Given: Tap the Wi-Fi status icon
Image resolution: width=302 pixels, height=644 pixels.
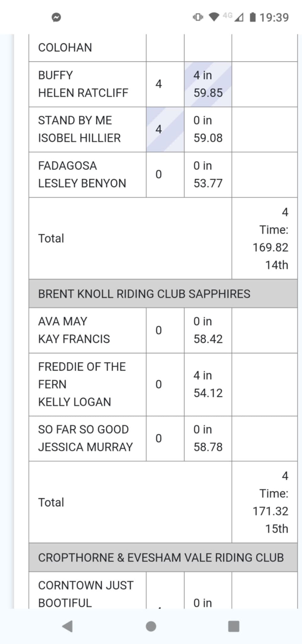Looking at the screenshot, I should 214,17.
